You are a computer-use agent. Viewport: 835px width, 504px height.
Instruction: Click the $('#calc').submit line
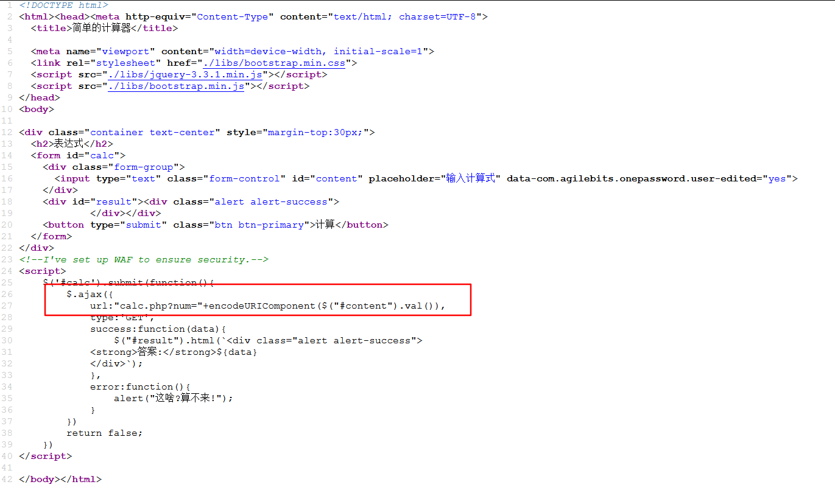[x=129, y=282]
